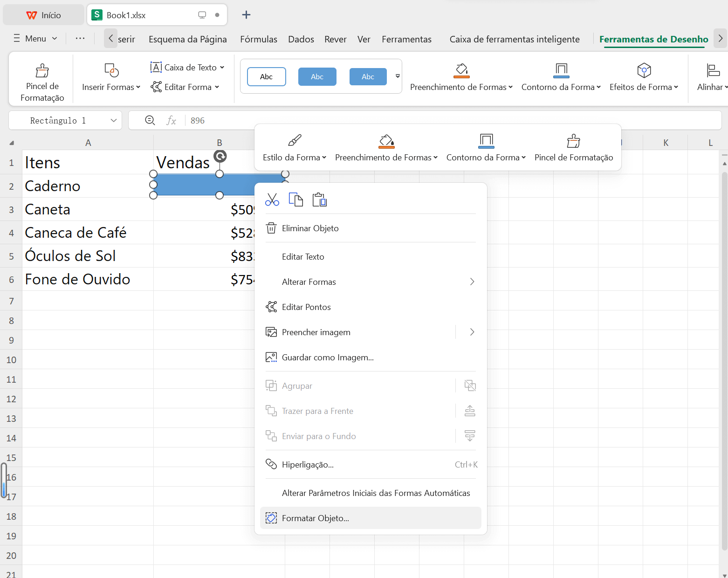The image size is (728, 578).
Task: Select Eliminar Objeto from context menu
Action: (310, 228)
